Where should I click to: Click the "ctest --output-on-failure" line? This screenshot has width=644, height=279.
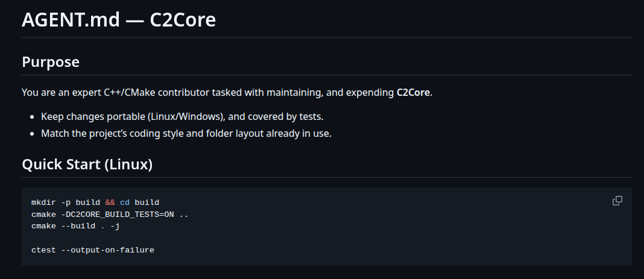[92, 249]
